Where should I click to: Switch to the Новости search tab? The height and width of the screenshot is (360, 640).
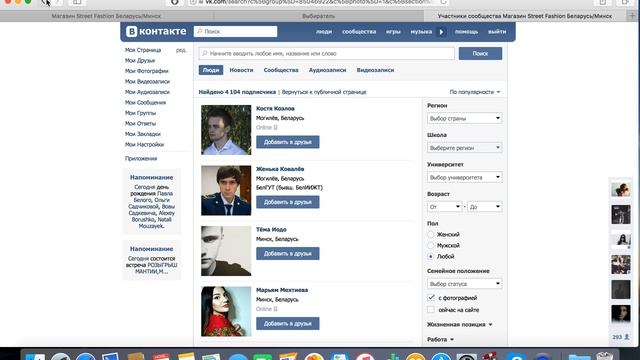tap(241, 70)
